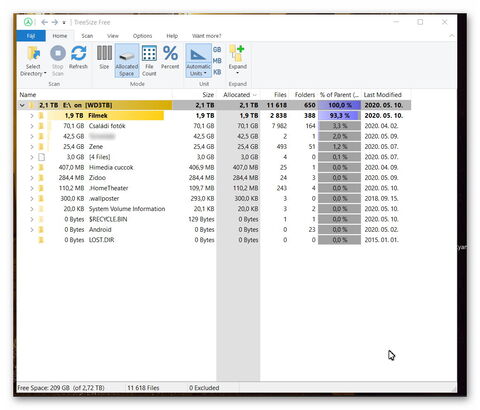Image resolution: width=480 pixels, height=410 pixels.
Task: Sort by Last Modified column header
Action: tap(386, 95)
